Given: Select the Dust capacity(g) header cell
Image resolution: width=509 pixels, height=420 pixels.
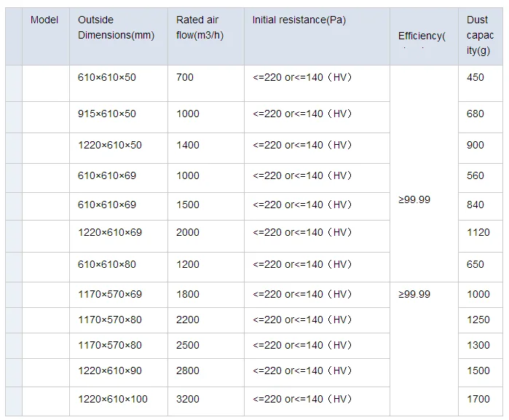Looking at the screenshot, I should point(478,35).
